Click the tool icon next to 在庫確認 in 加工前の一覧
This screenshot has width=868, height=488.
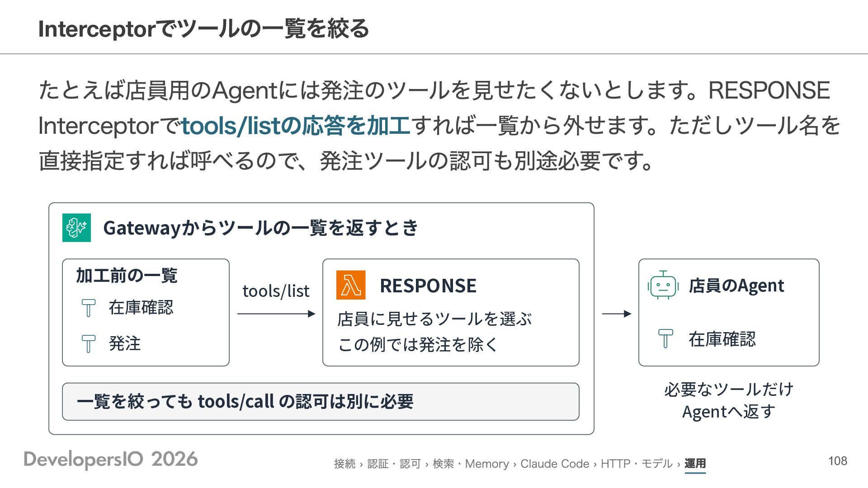point(89,308)
